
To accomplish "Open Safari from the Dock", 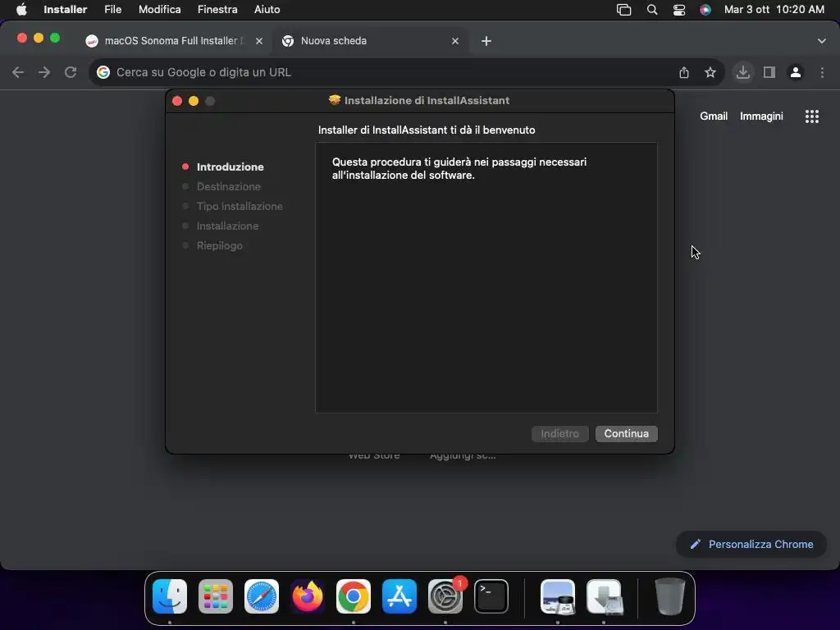I will pyautogui.click(x=262, y=596).
